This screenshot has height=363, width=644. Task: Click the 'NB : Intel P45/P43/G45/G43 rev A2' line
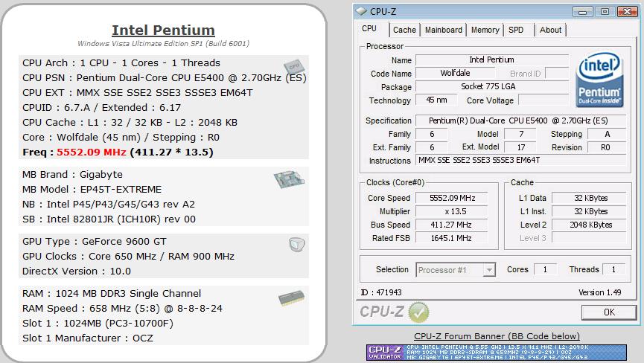(109, 205)
